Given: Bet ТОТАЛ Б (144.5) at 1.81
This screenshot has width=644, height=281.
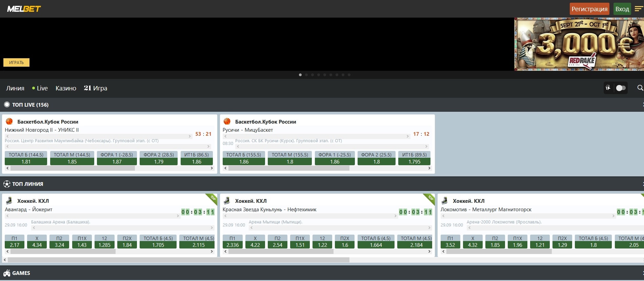Looking at the screenshot, I should click(26, 158).
